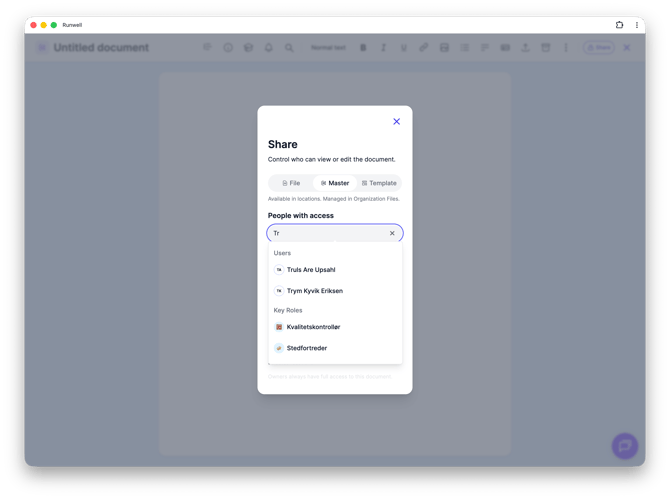670x499 pixels.
Task: Choose the Kvalitetskontrollør key role
Action: tap(335, 327)
